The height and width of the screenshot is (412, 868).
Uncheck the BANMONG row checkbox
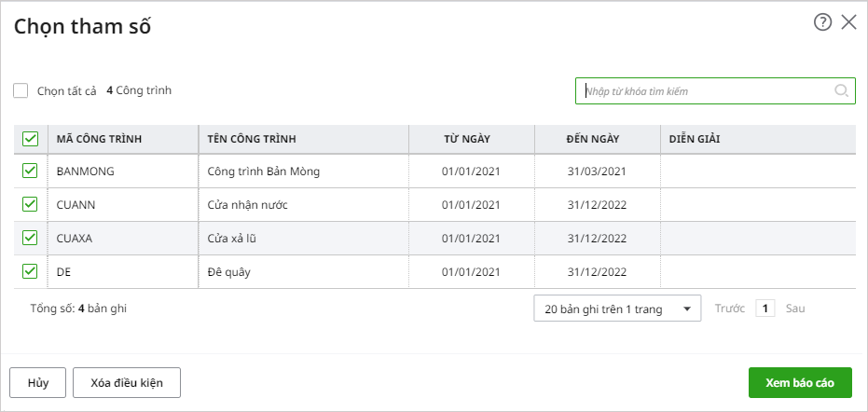(x=30, y=171)
